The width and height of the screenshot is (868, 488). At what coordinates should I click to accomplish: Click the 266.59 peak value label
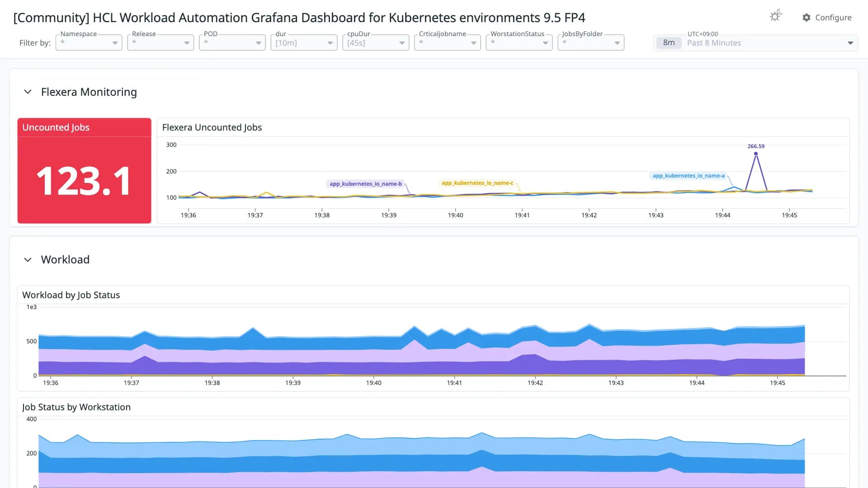[756, 146]
